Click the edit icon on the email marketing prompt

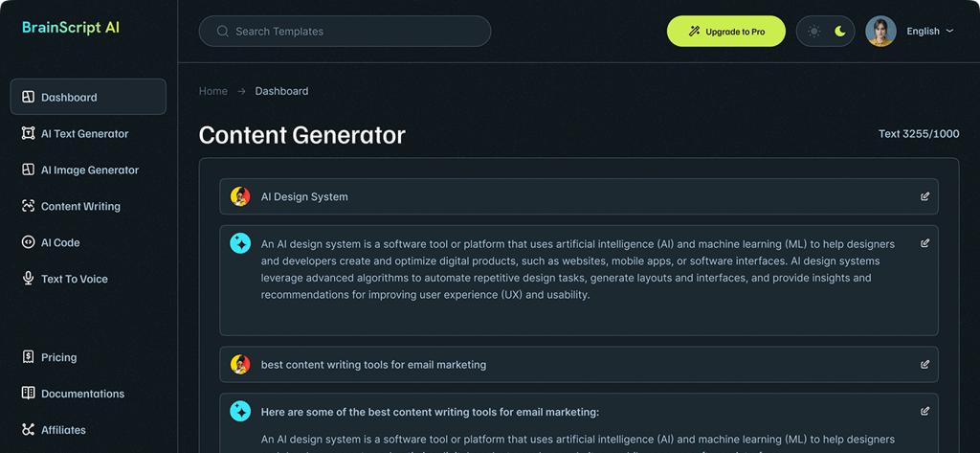[924, 365]
